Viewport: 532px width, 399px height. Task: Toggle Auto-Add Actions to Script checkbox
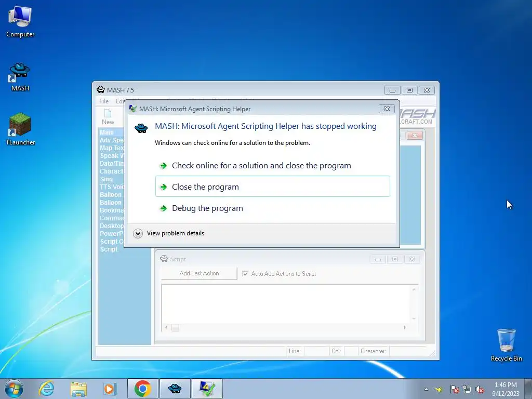(x=245, y=273)
